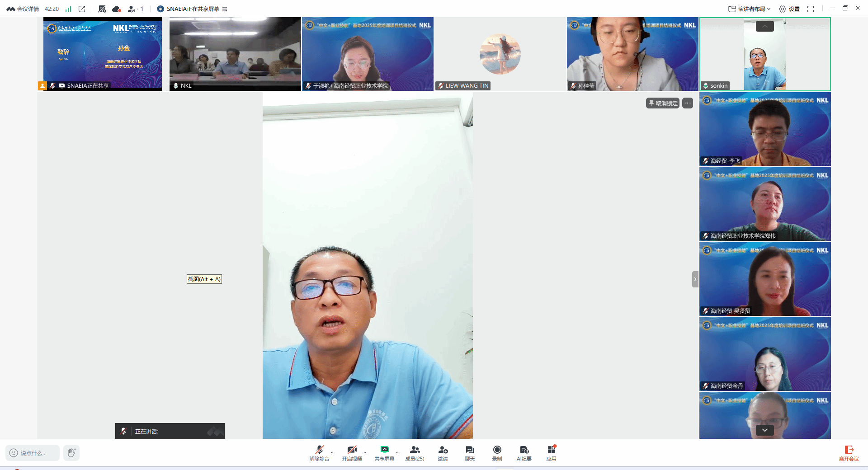Expand video options arrow beside camera

[365, 452]
